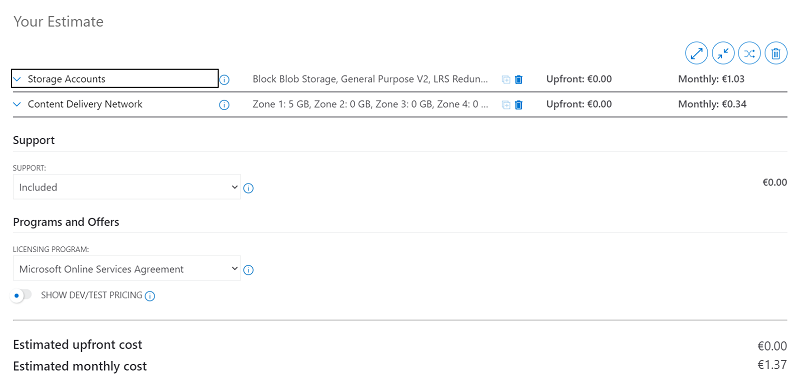Open info for Storage Accounts
The height and width of the screenshot is (374, 800).
pos(224,80)
